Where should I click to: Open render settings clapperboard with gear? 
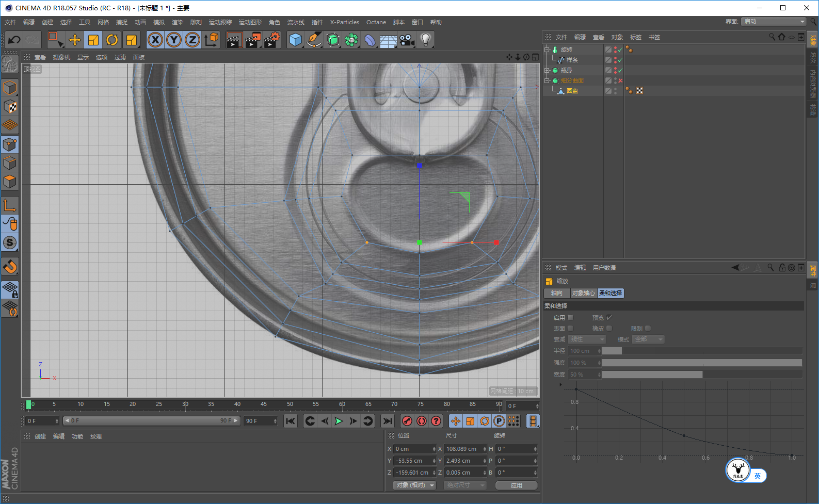pos(271,40)
